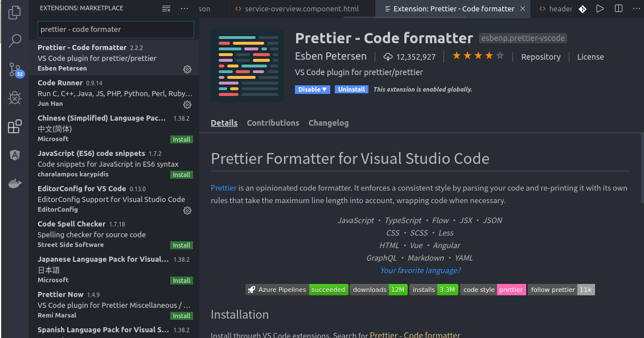This screenshot has width=644, height=338.
Task: Select the Search icon in the activity bar
Action: click(15, 40)
